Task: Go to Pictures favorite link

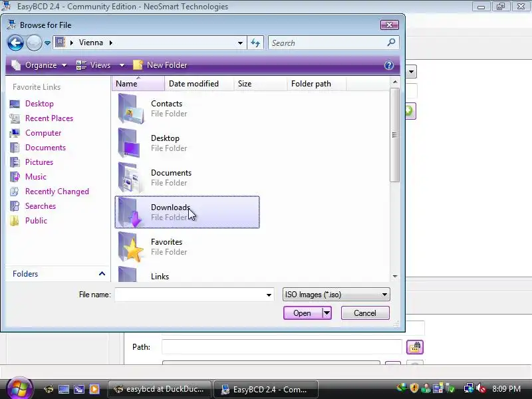Action: click(39, 162)
